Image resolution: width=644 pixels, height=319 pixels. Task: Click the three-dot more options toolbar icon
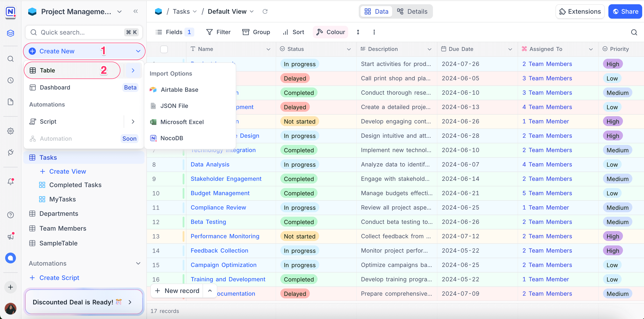click(x=374, y=32)
